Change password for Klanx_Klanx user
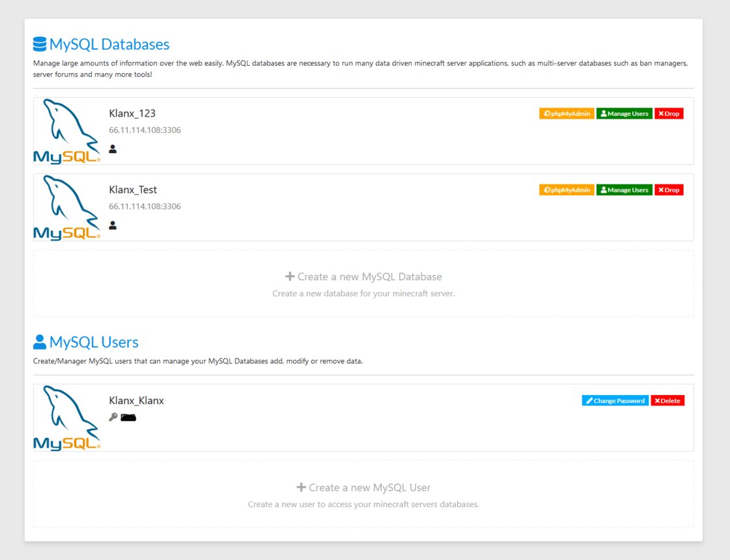 point(615,401)
